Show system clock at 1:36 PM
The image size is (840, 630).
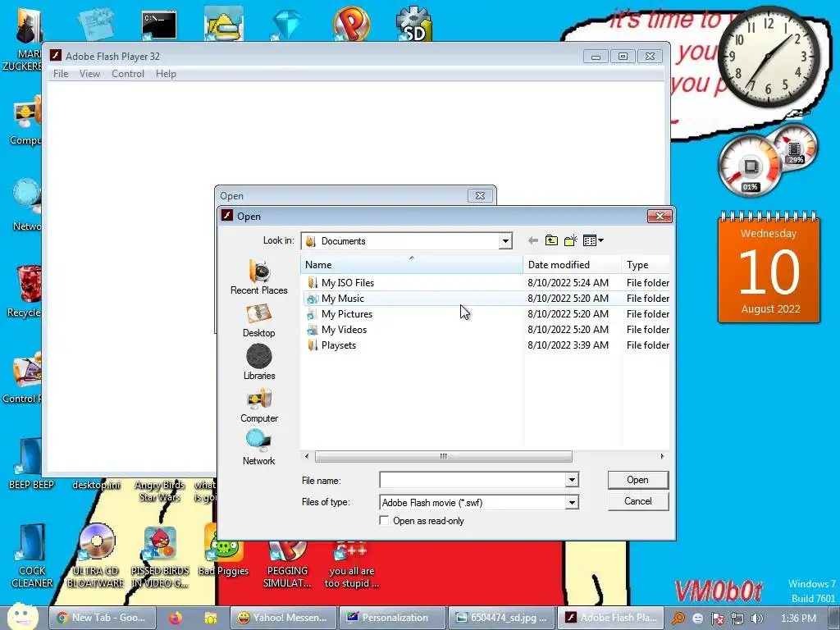(798, 619)
